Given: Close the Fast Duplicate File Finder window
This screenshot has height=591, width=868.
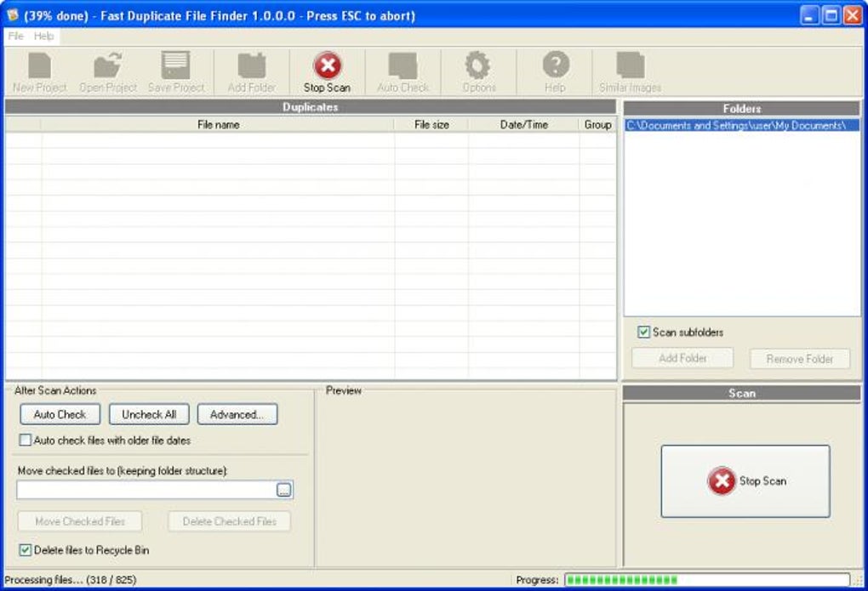Looking at the screenshot, I should point(852,15).
